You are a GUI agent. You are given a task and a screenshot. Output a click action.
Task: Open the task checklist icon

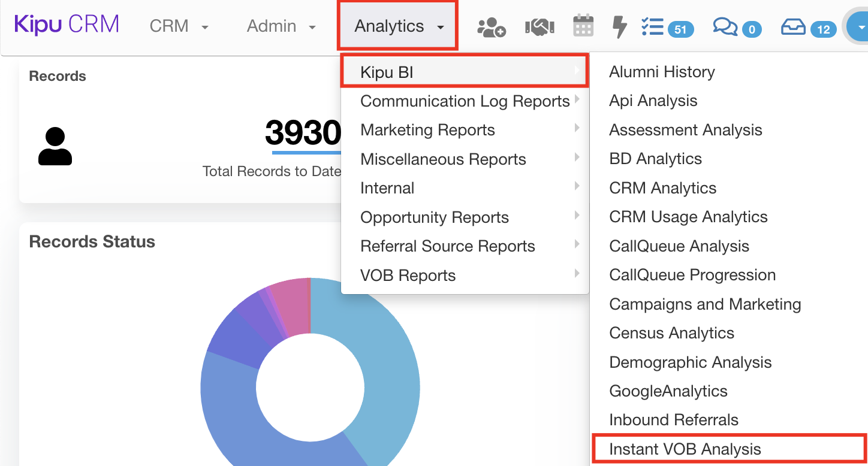click(652, 27)
